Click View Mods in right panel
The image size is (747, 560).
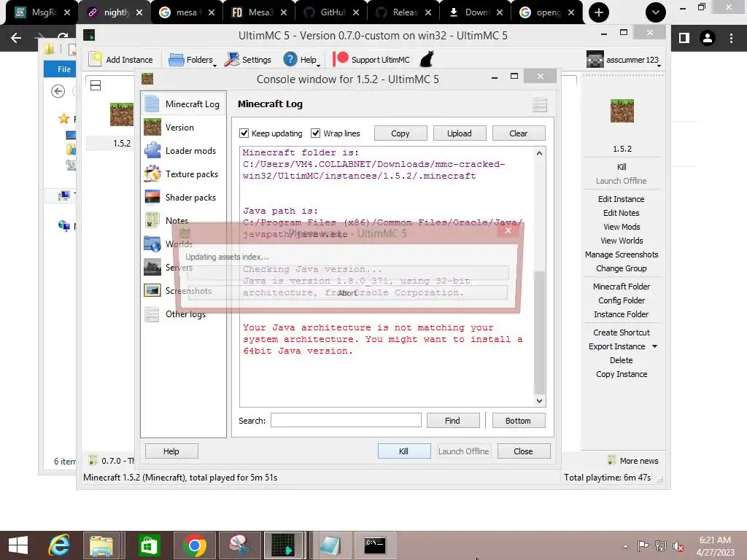click(622, 227)
